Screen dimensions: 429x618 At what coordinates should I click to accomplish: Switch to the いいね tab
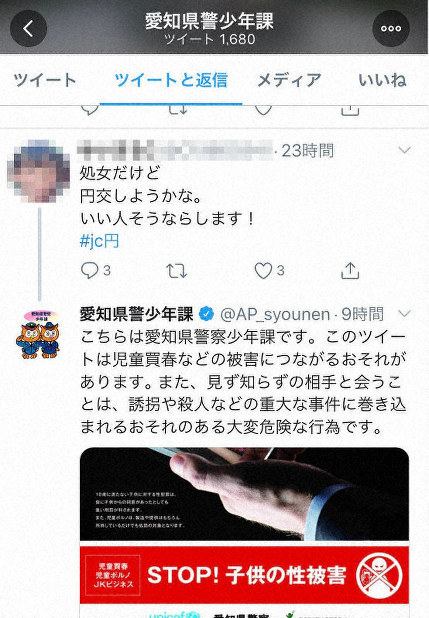(382, 80)
